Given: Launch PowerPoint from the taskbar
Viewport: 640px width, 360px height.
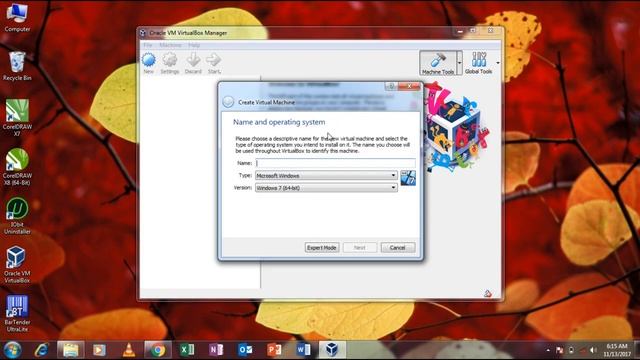Looking at the screenshot, I should (274, 350).
